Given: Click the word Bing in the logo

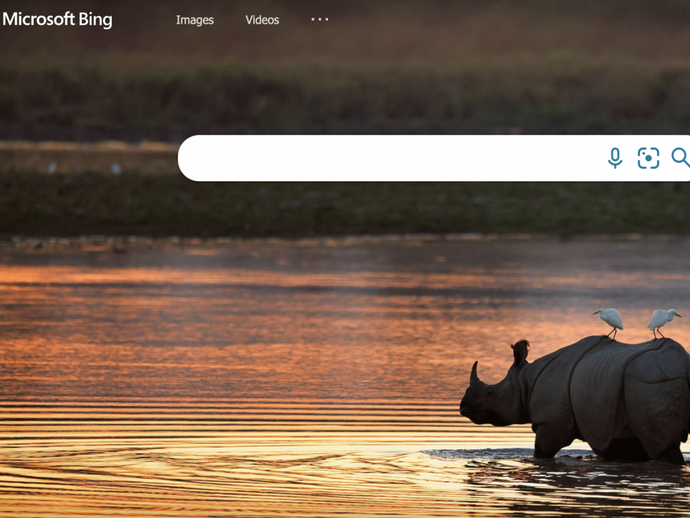Looking at the screenshot, I should [95, 20].
